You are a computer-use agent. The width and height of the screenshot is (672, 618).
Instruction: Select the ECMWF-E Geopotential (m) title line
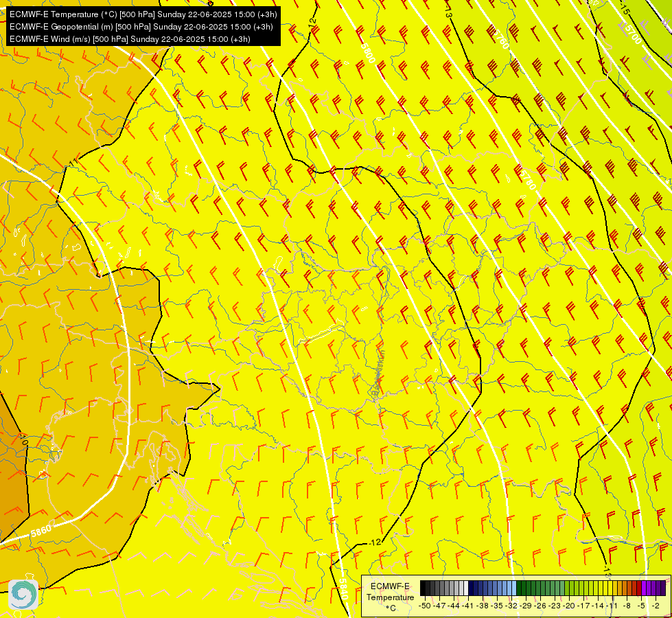[x=141, y=27]
